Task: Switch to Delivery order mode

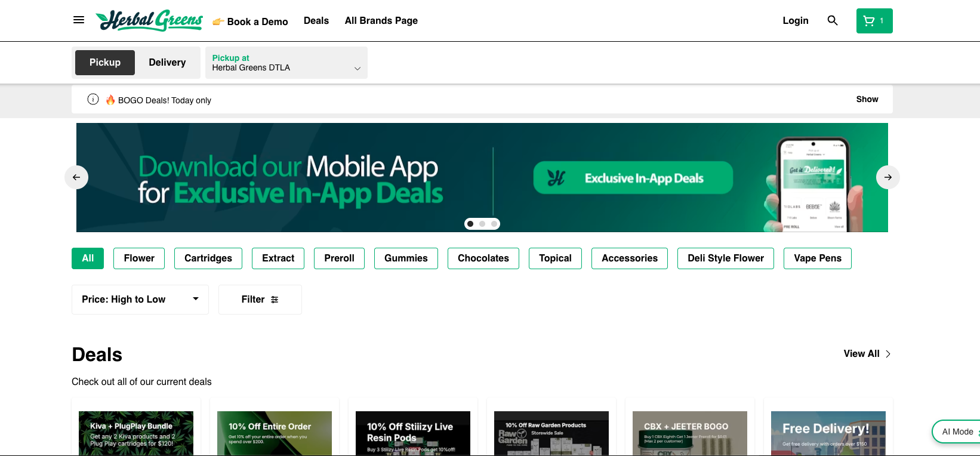Action: click(x=167, y=63)
